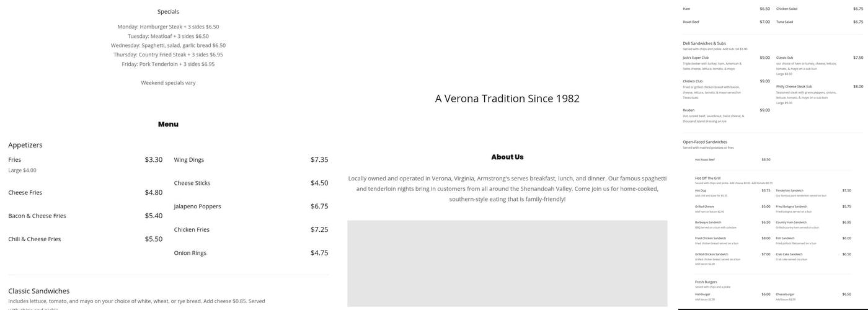
Task: Click the Friday Pork Tenderloin special
Action: tap(168, 64)
